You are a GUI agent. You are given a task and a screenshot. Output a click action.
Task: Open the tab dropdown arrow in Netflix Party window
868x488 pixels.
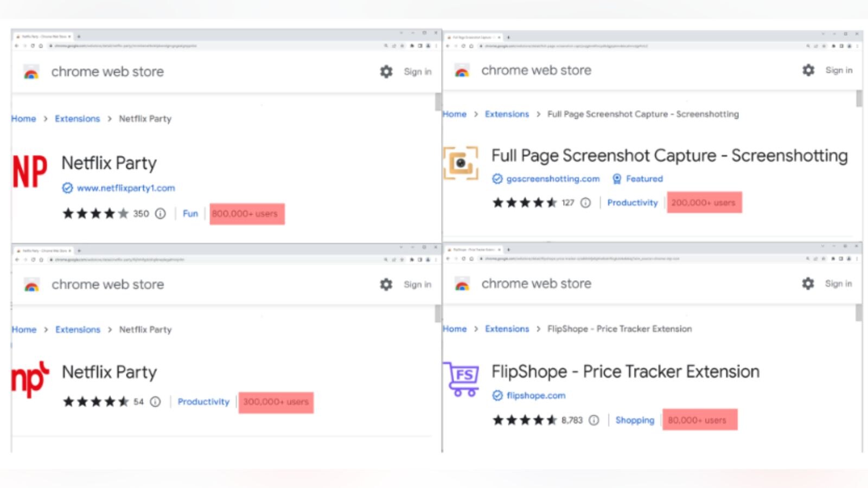tap(69, 36)
